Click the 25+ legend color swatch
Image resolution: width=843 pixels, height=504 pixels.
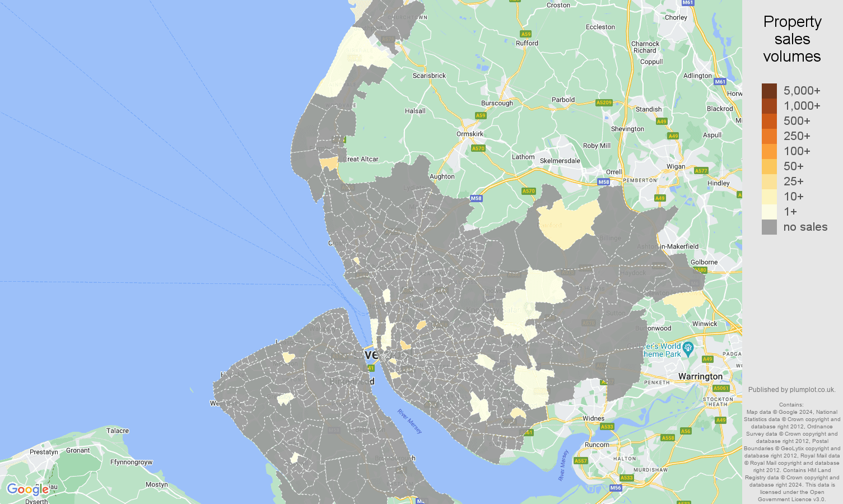pos(769,181)
